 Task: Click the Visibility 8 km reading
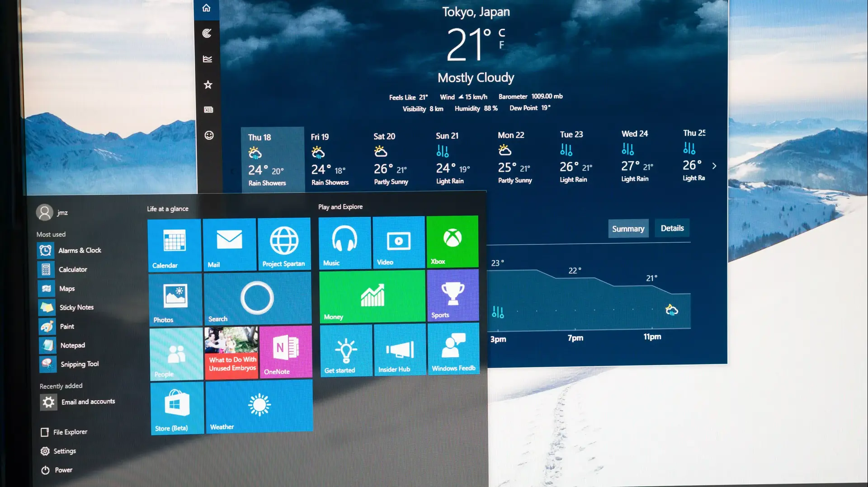[x=423, y=109]
